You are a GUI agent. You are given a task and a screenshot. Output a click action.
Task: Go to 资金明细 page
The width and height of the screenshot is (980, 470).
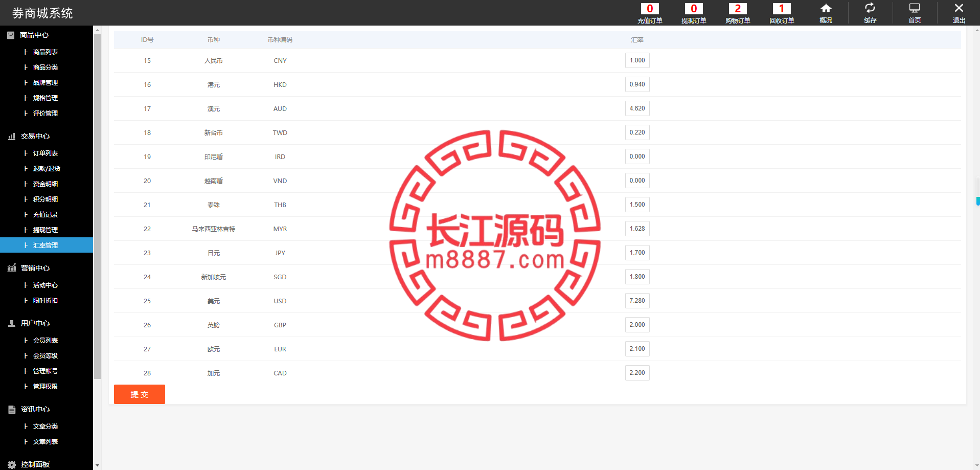click(45, 184)
